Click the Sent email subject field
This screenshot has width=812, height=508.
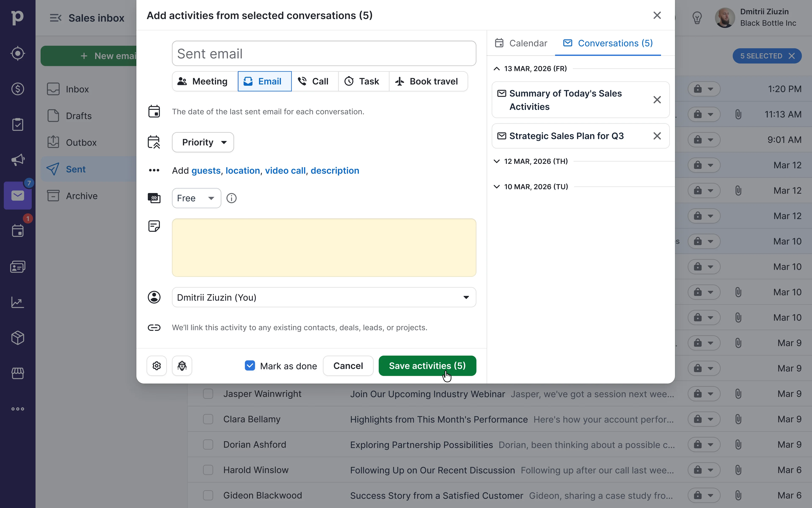[324, 54]
